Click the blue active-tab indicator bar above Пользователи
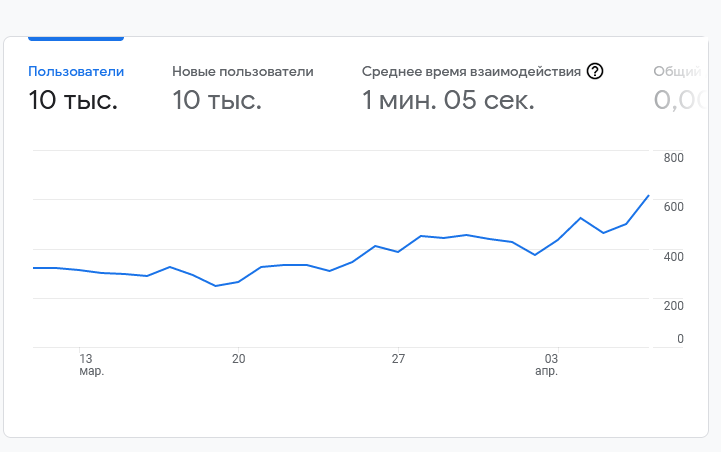721x452 pixels. point(76,38)
